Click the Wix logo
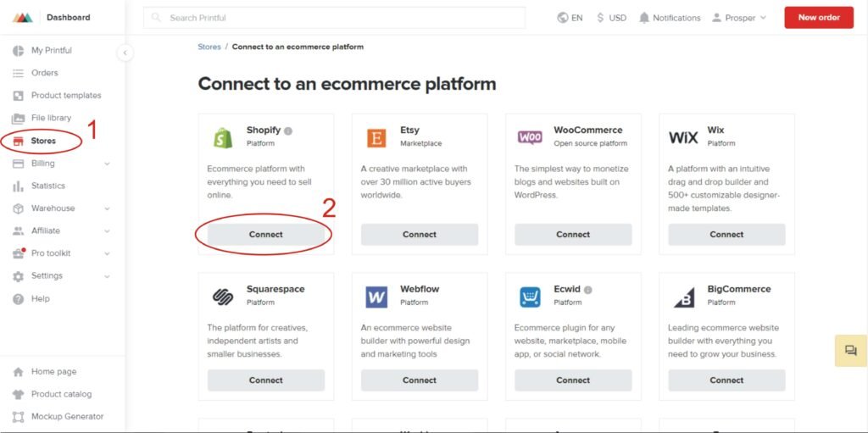The height and width of the screenshot is (433, 868). (x=683, y=138)
